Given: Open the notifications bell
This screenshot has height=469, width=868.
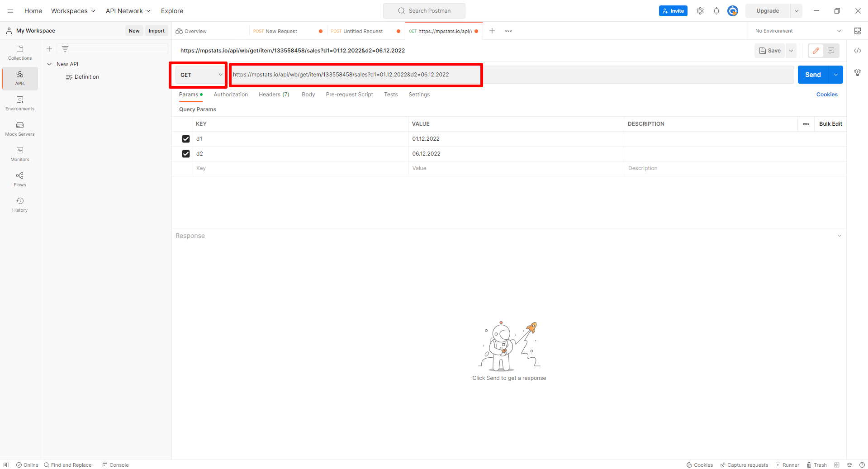Looking at the screenshot, I should (x=716, y=11).
